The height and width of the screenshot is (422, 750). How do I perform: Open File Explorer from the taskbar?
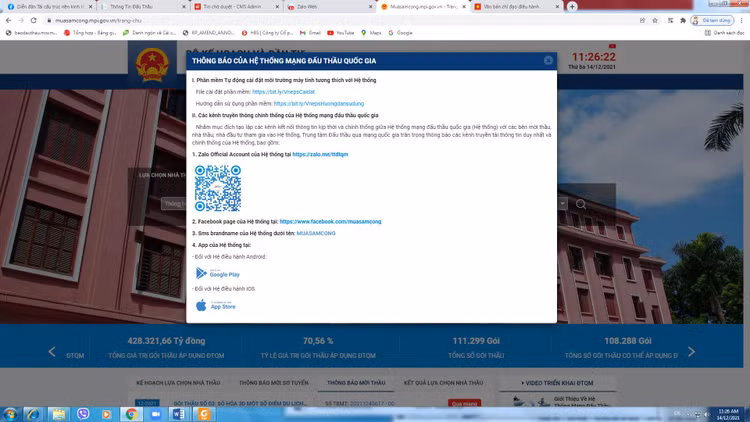point(58,414)
